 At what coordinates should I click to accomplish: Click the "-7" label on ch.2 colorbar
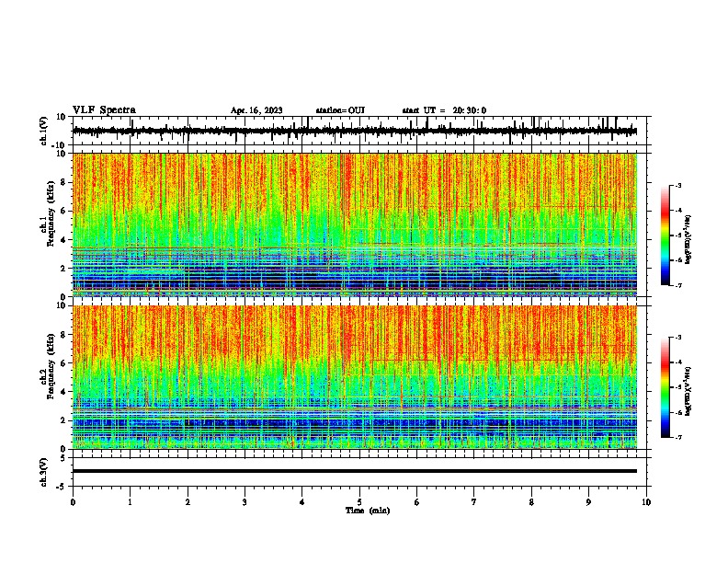point(677,438)
